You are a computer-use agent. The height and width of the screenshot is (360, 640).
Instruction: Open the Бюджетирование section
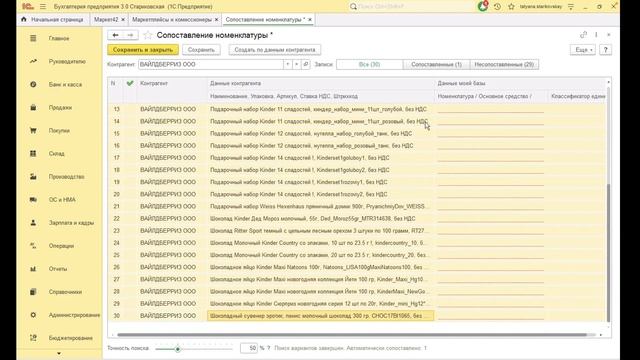pyautogui.click(x=59, y=338)
